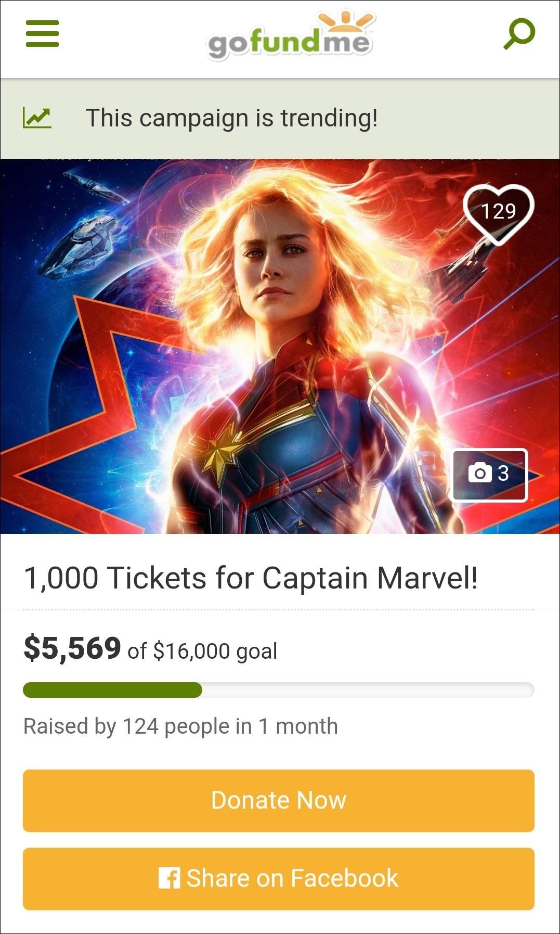Image resolution: width=560 pixels, height=934 pixels.
Task: Open the 1,000 Tickets for Captain Marvel title
Action: pos(251,578)
